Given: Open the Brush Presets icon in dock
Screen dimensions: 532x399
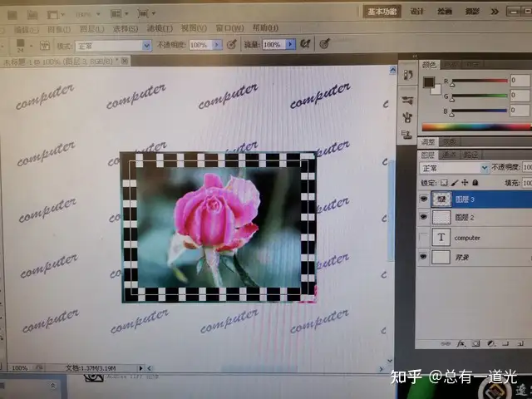Looking at the screenshot, I should coord(408,118).
